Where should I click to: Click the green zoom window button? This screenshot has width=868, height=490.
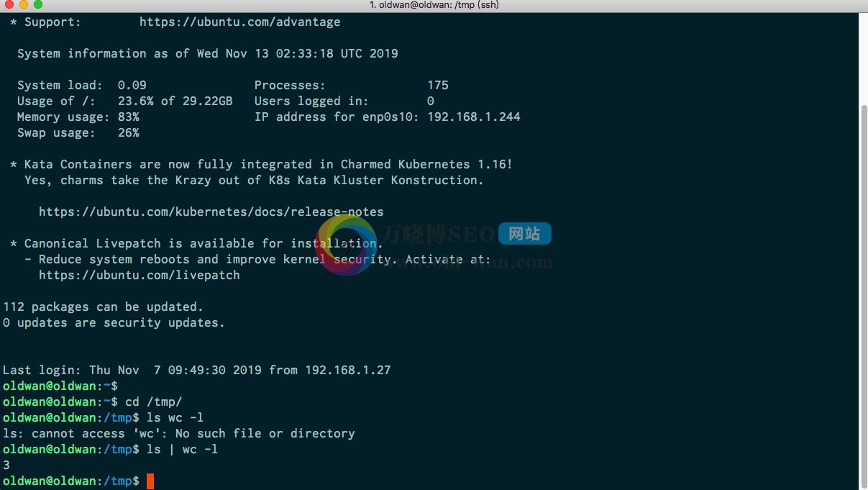click(x=37, y=5)
